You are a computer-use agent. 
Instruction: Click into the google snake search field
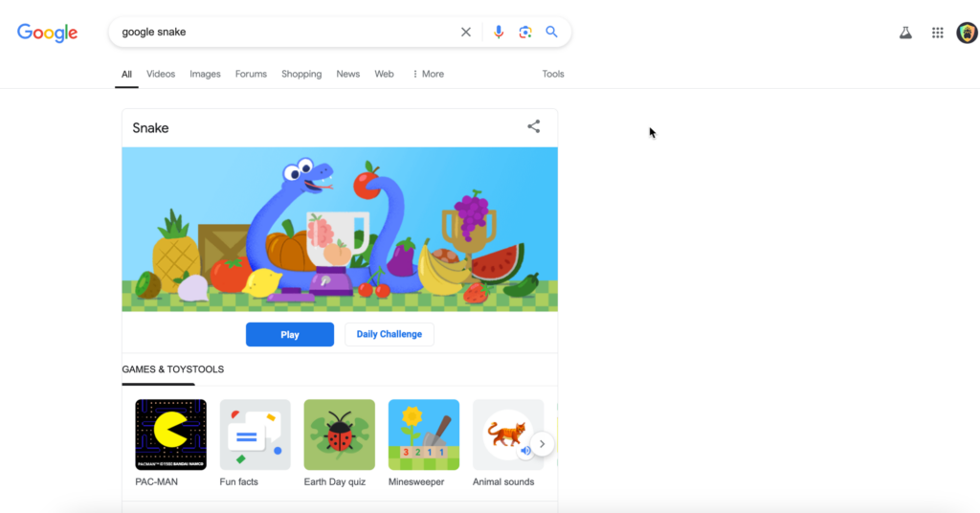click(x=284, y=32)
